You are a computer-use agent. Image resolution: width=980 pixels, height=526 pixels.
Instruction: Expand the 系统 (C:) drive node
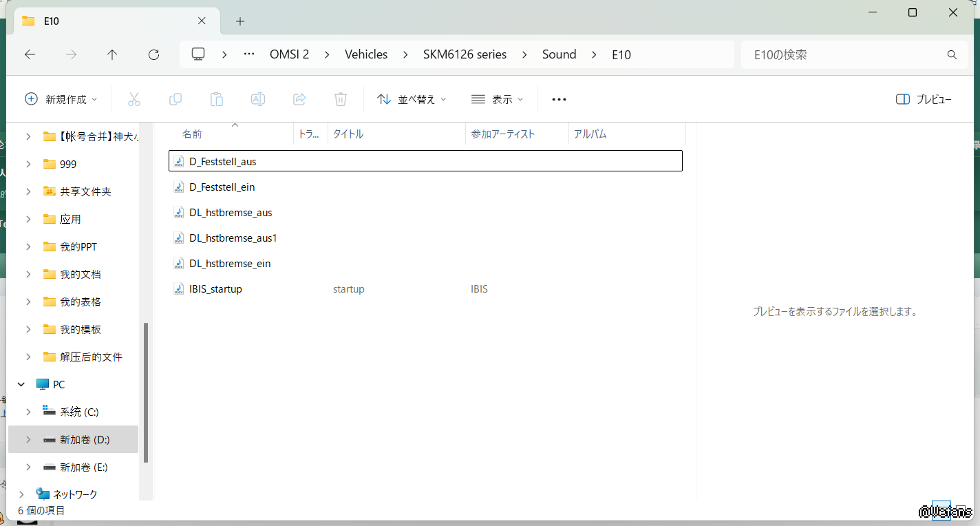coord(28,412)
